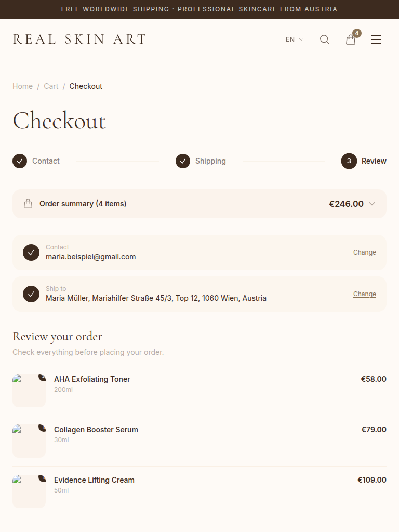Expand the Order summary chevron
This screenshot has height=532, width=399.
372,204
